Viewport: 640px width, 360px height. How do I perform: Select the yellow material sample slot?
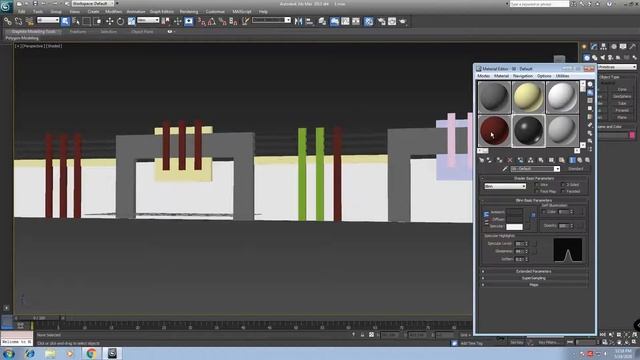pos(529,97)
